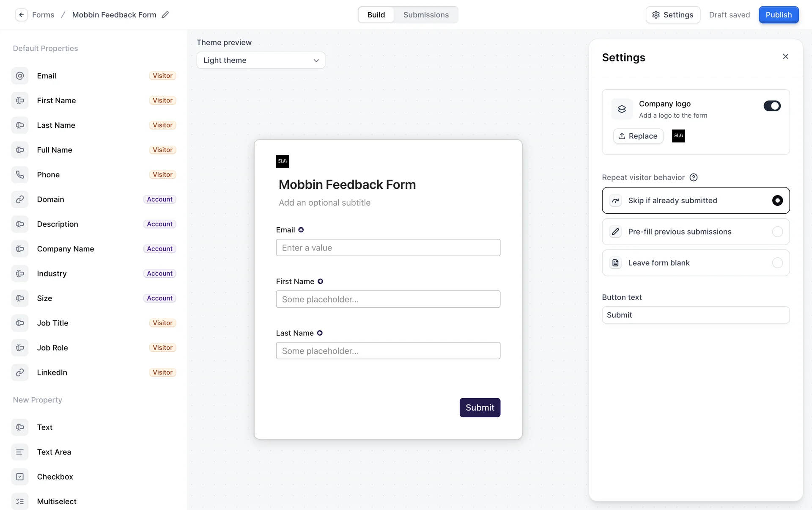This screenshot has height=510, width=812.
Task: Click the Phone property icon
Action: point(20,174)
